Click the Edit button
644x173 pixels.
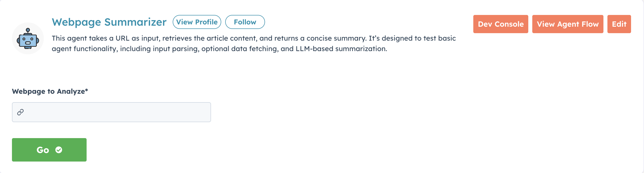[619, 24]
